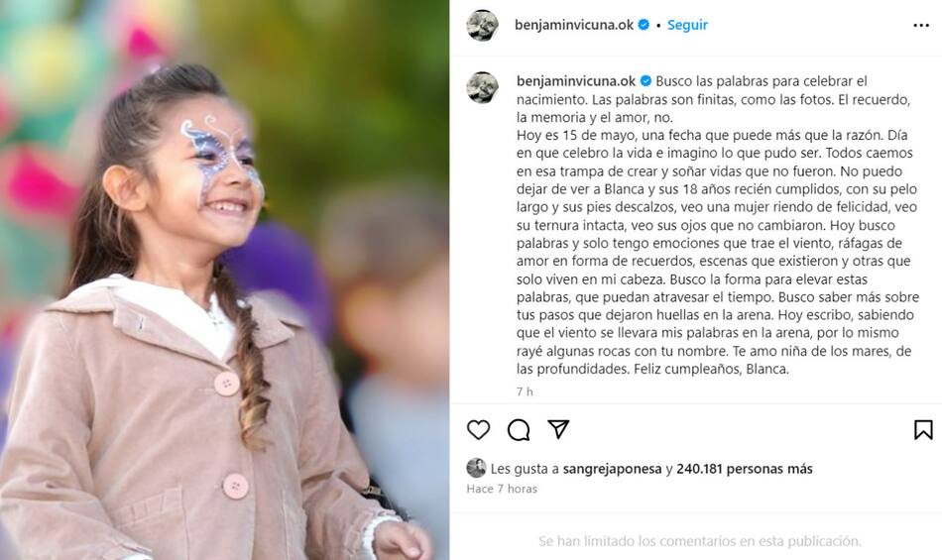
Task: Click the header profile avatar picture
Action: [x=483, y=25]
